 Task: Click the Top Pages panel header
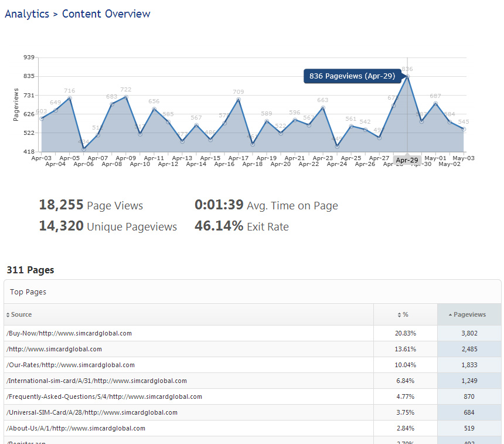(x=28, y=292)
